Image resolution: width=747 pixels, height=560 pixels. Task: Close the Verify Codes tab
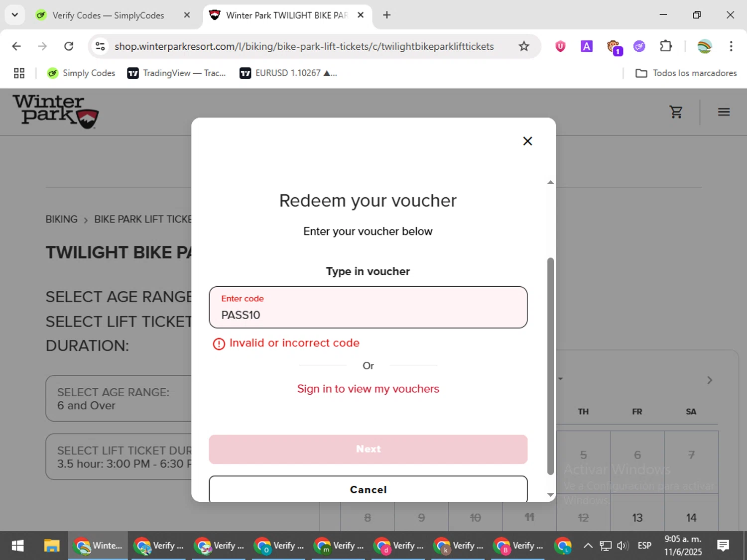tap(187, 15)
